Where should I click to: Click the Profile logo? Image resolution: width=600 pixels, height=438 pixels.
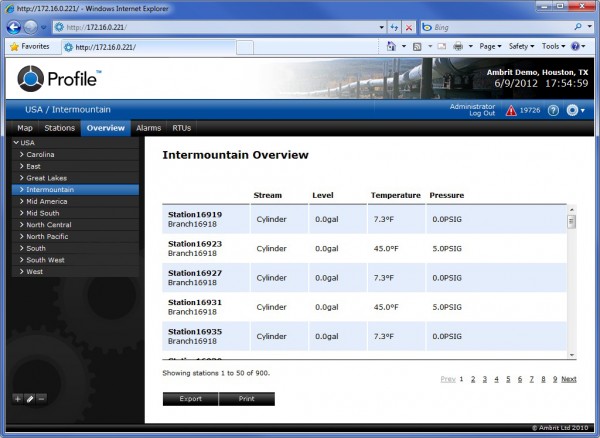[59, 78]
